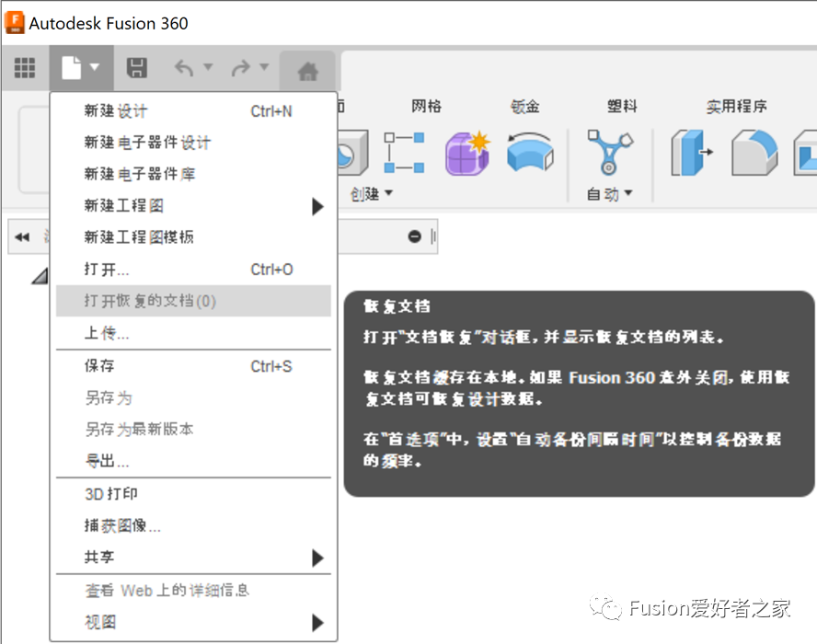Choose 导出... menu item

tap(193, 461)
